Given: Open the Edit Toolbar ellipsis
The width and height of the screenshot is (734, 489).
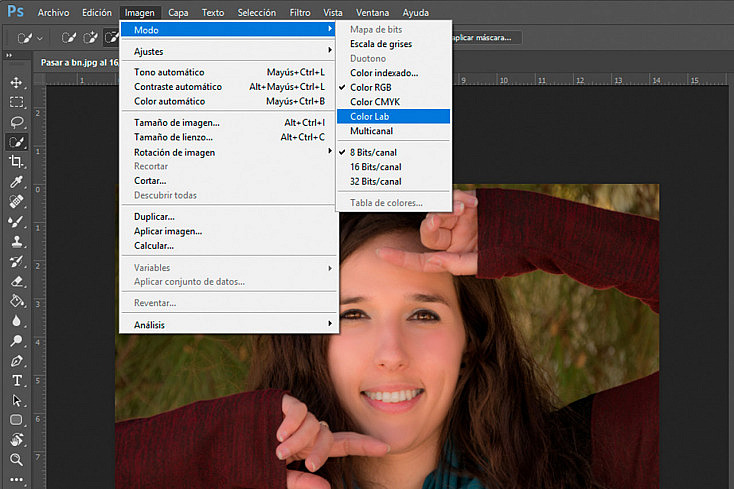Looking at the screenshot, I should coord(16,479).
